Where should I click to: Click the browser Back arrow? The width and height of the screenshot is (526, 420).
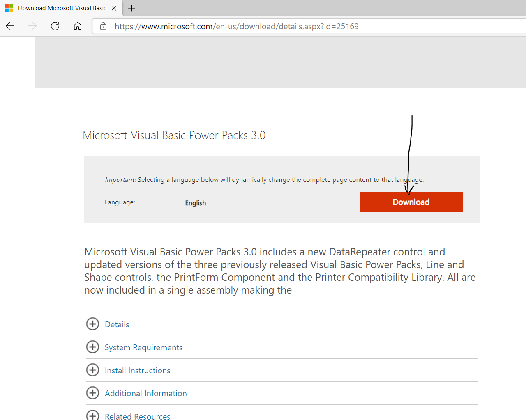(x=10, y=26)
